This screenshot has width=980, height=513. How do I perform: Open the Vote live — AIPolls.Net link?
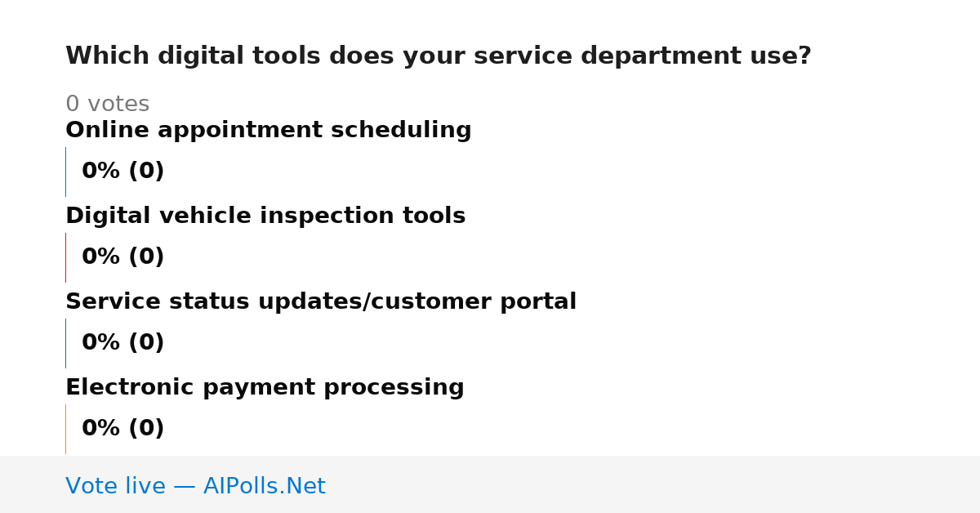(x=195, y=486)
